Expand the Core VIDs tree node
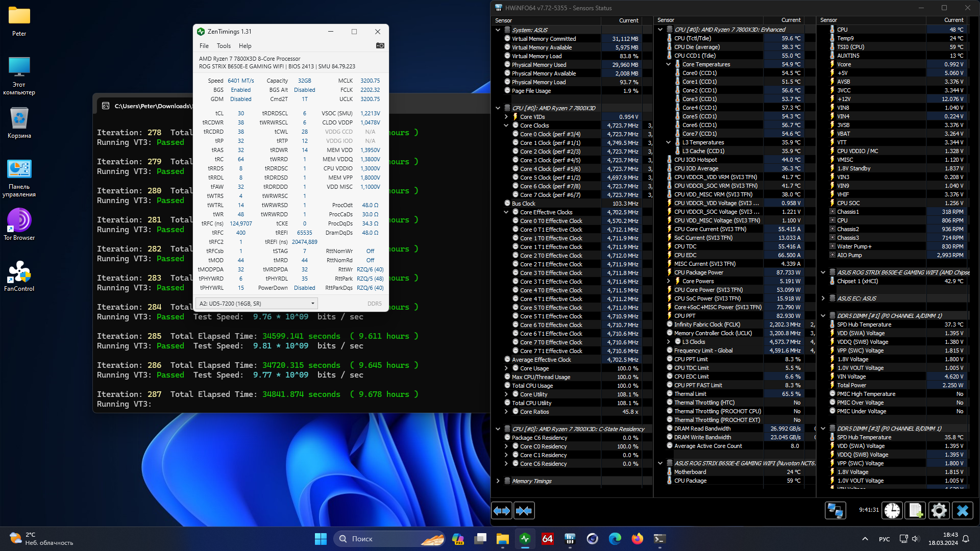This screenshot has width=980, height=551. pyautogui.click(x=506, y=117)
